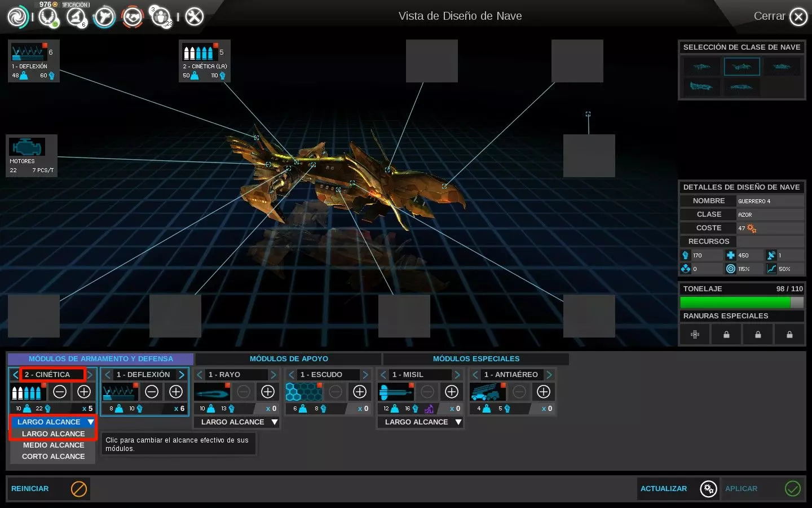This screenshot has width=812, height=508.
Task: Go to next Deflexión module version
Action: [182, 375]
